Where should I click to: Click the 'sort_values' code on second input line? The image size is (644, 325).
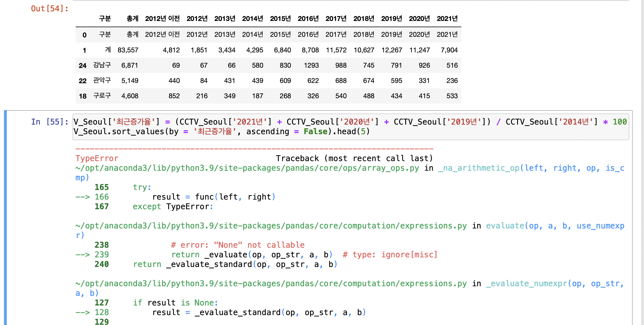point(138,132)
